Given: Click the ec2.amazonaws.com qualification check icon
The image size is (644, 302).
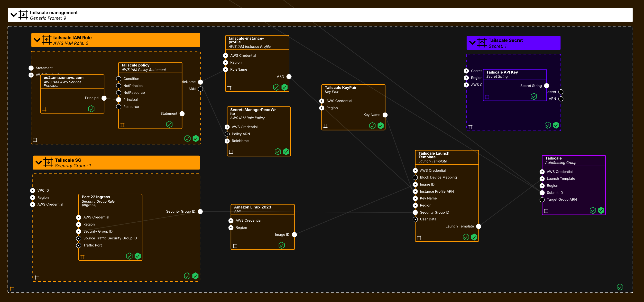Looking at the screenshot, I should [92, 109].
